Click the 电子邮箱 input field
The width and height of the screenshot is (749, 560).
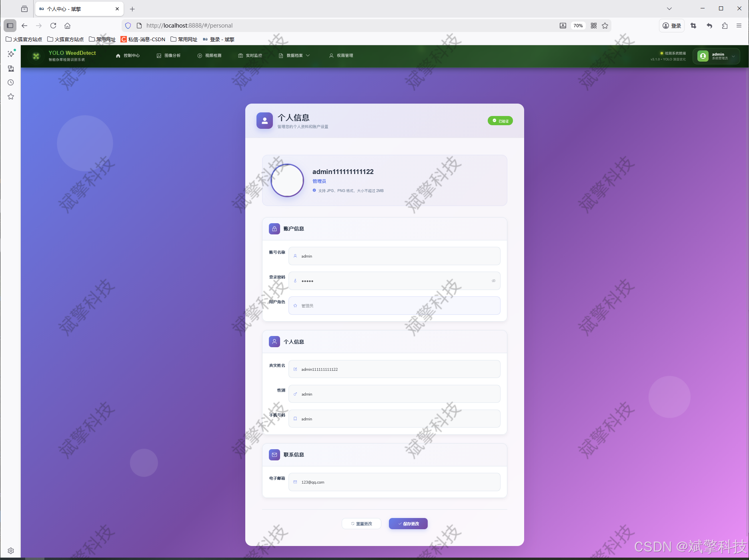(394, 482)
